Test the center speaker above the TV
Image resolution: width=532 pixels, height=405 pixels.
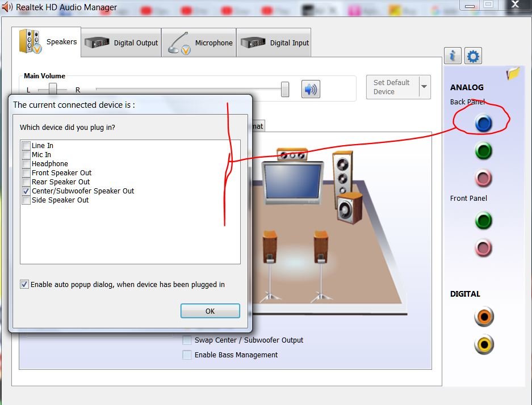pyautogui.click(x=292, y=154)
